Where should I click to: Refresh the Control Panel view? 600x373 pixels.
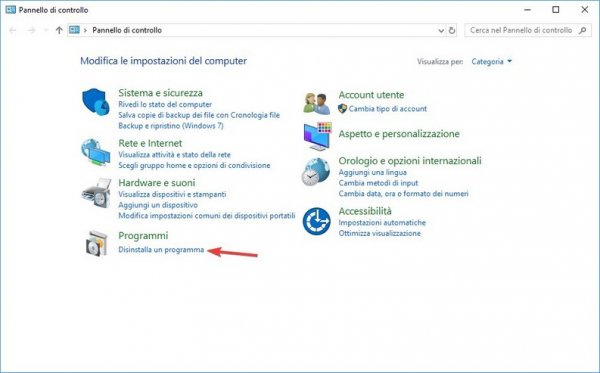(x=452, y=30)
